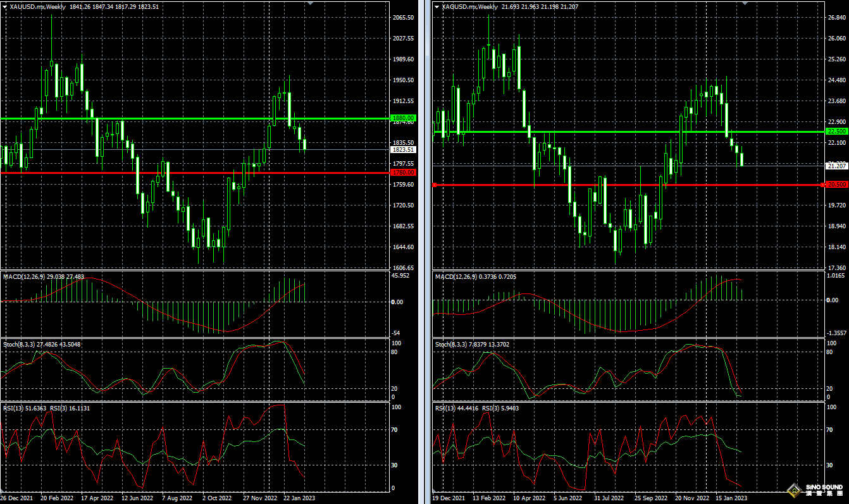Select the green 1880.00 price label
849x504 pixels.
pos(402,118)
